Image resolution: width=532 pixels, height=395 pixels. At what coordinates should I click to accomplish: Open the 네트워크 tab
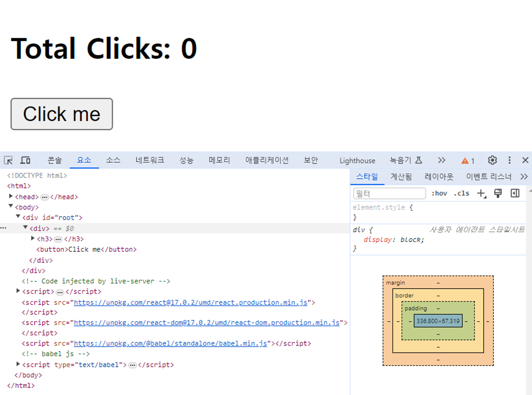(150, 160)
